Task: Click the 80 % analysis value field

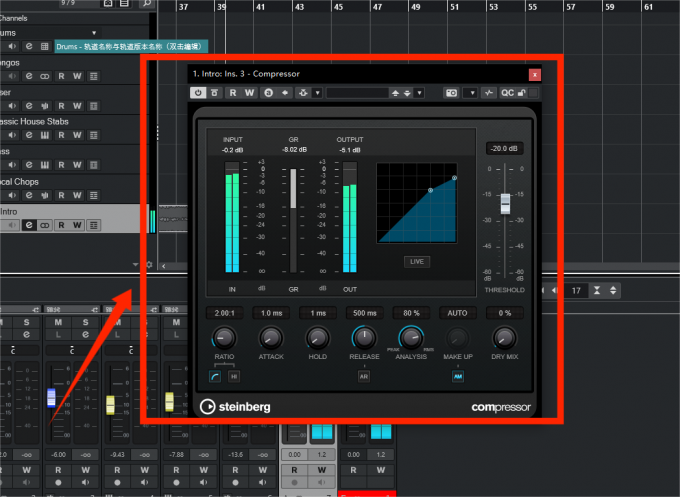Action: coord(412,313)
